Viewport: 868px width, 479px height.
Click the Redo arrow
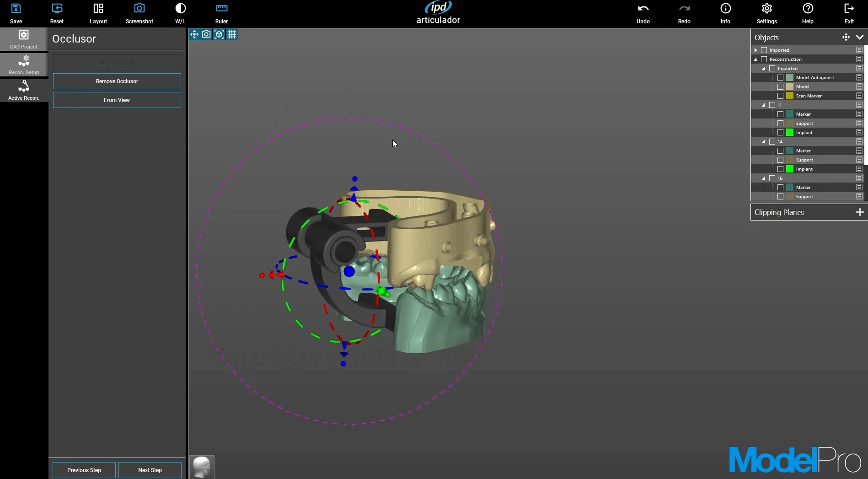[x=685, y=9]
